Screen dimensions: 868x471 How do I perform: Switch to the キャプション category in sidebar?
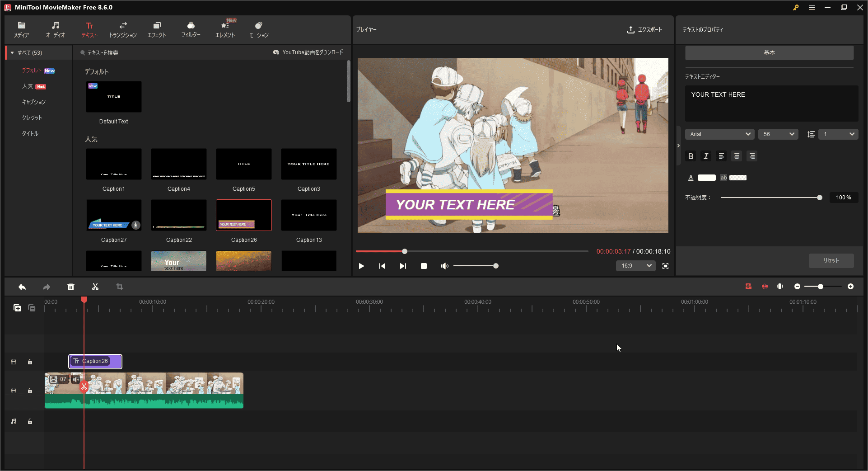point(33,102)
